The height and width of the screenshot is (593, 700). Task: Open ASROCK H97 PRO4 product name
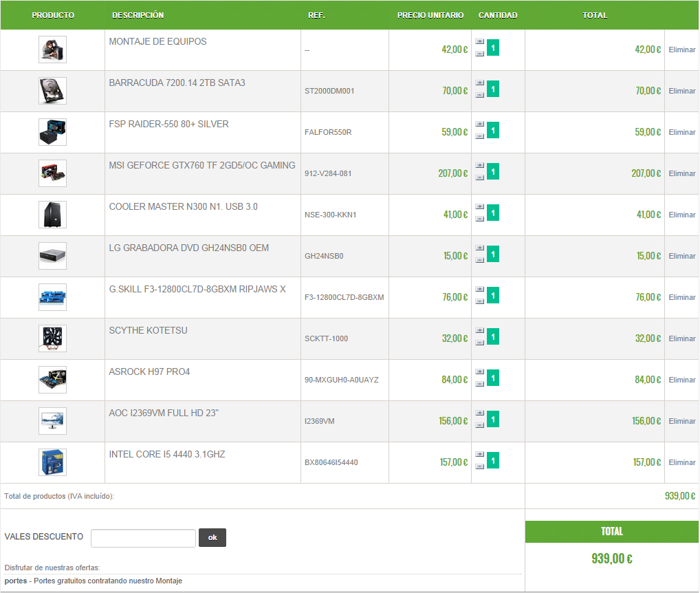coord(149,371)
